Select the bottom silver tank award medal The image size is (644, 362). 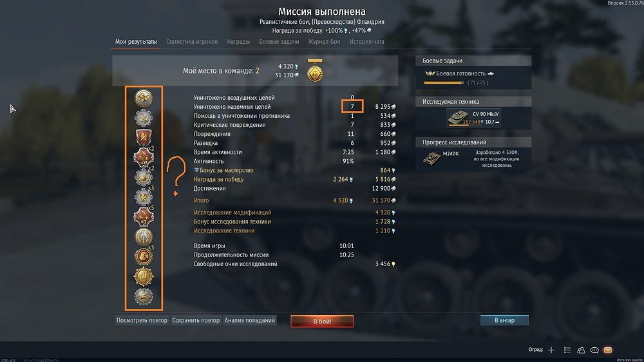pos(144,296)
